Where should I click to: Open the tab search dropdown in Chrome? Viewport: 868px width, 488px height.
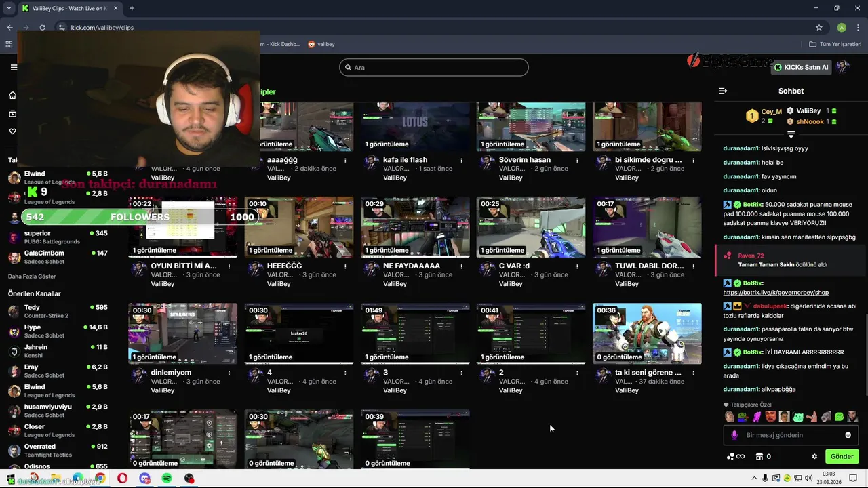coord(9,8)
